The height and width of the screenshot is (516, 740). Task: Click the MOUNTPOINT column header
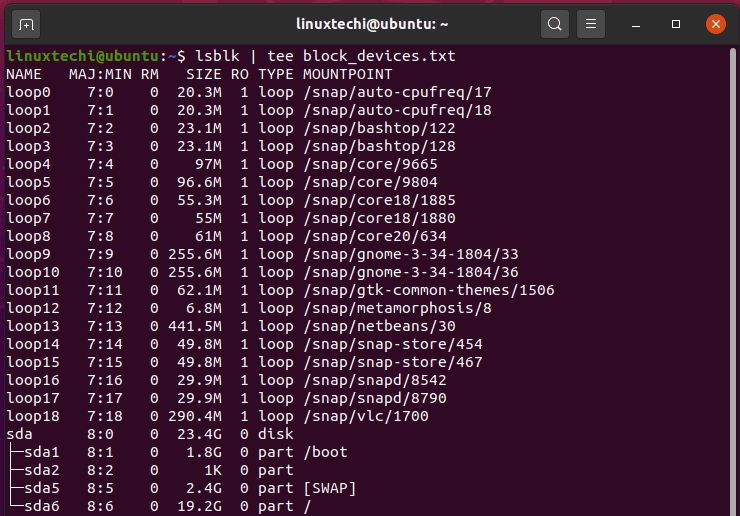point(347,75)
